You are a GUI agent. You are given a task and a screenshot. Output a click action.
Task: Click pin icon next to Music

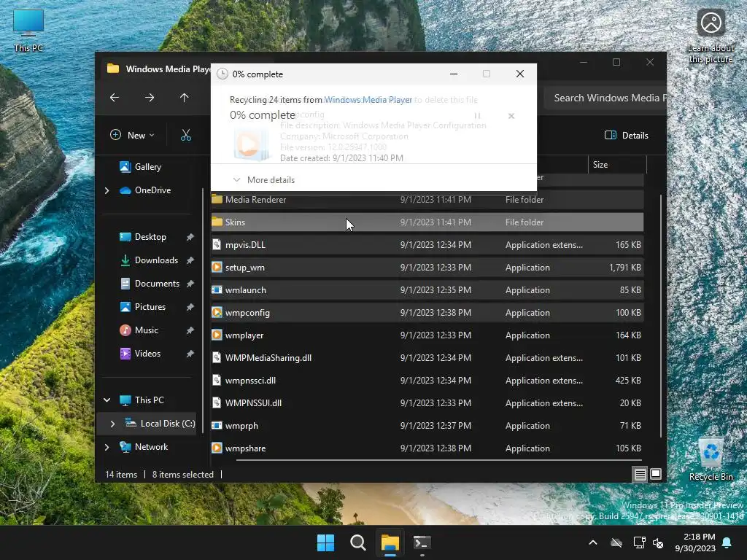click(190, 330)
